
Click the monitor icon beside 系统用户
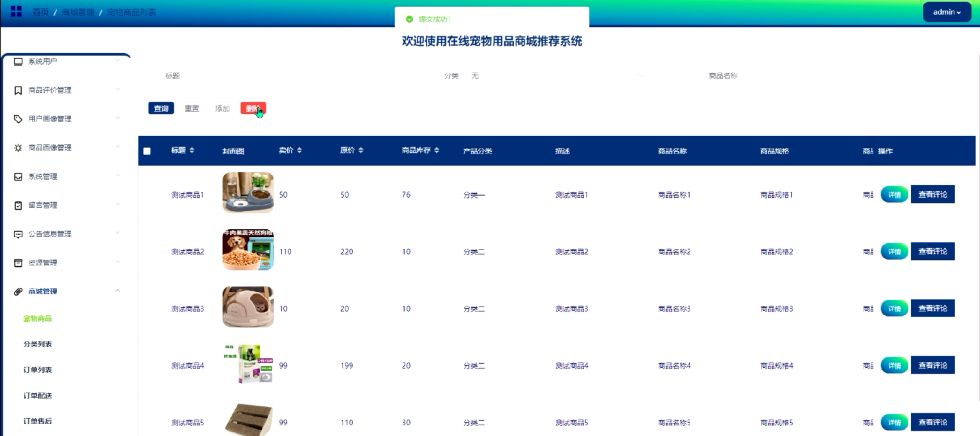pos(18,62)
